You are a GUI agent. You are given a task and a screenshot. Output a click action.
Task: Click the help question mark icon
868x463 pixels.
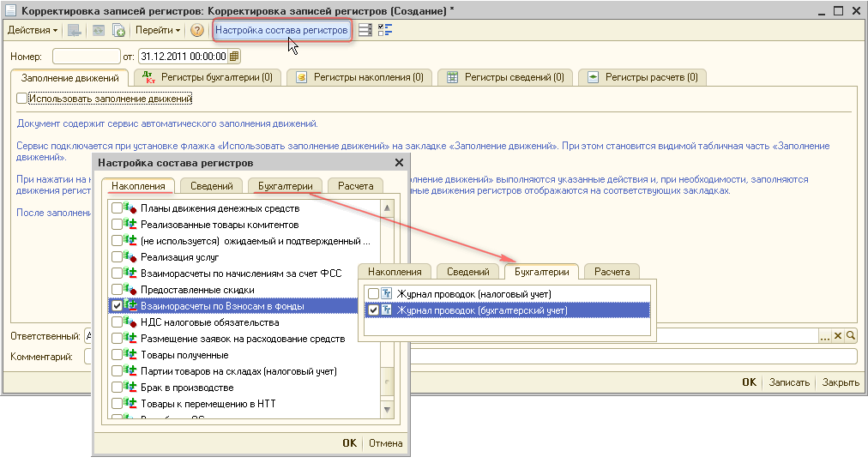[197, 30]
